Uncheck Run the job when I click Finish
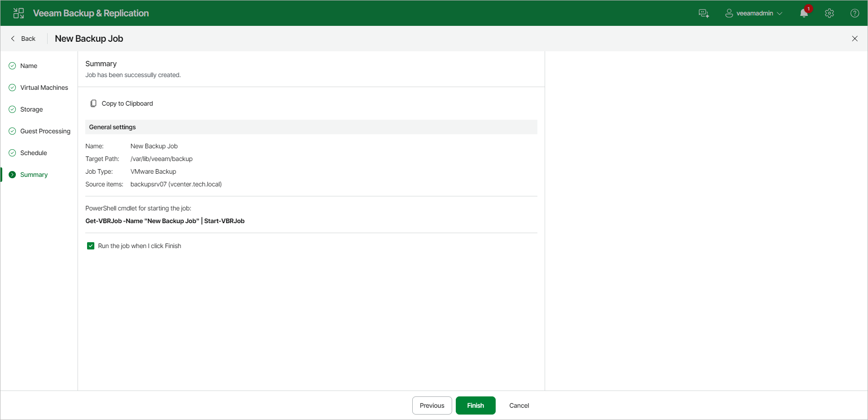The width and height of the screenshot is (868, 420). [x=91, y=246]
